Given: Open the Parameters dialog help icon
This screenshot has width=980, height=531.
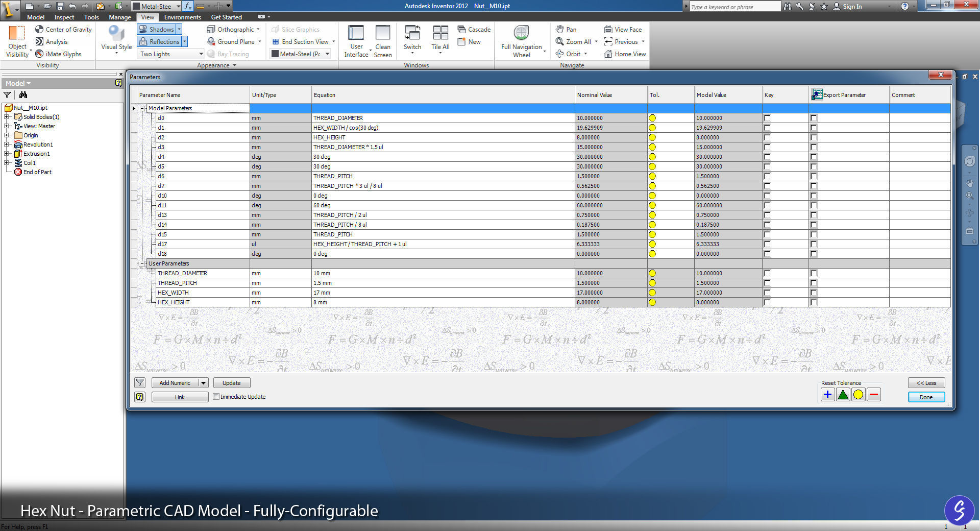Looking at the screenshot, I should (x=140, y=397).
